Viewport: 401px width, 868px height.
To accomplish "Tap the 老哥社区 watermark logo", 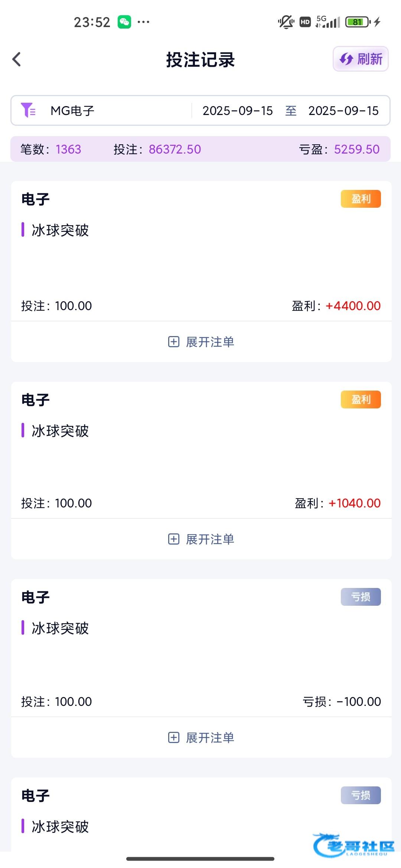I will (353, 846).
